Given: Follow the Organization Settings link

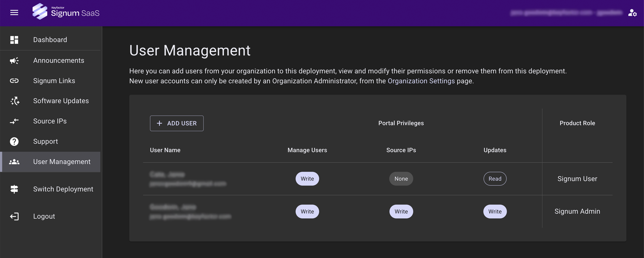Looking at the screenshot, I should pos(421,81).
